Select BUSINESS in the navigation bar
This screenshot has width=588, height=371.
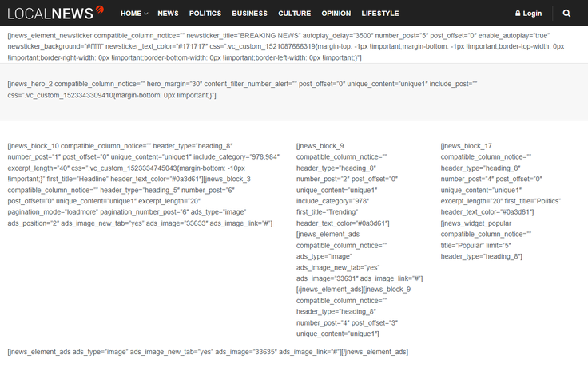pyautogui.click(x=250, y=14)
